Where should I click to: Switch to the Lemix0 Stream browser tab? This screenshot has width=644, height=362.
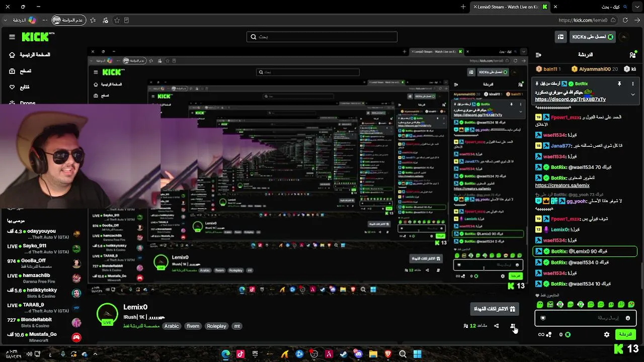[511, 7]
